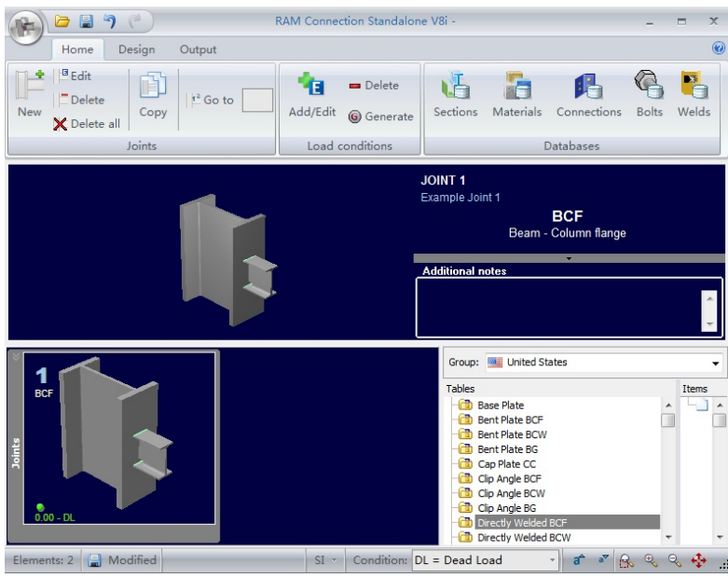Click the increase text size icon
Screen dimensions: 728x578
tap(579, 560)
